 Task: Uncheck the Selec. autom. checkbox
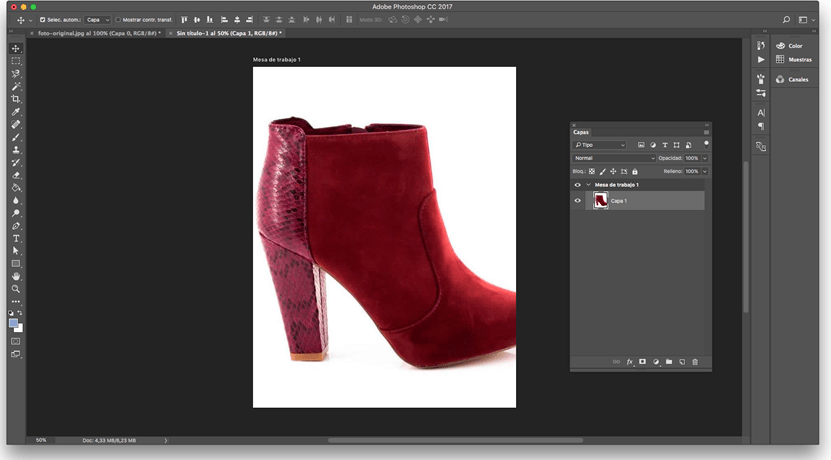[42, 19]
